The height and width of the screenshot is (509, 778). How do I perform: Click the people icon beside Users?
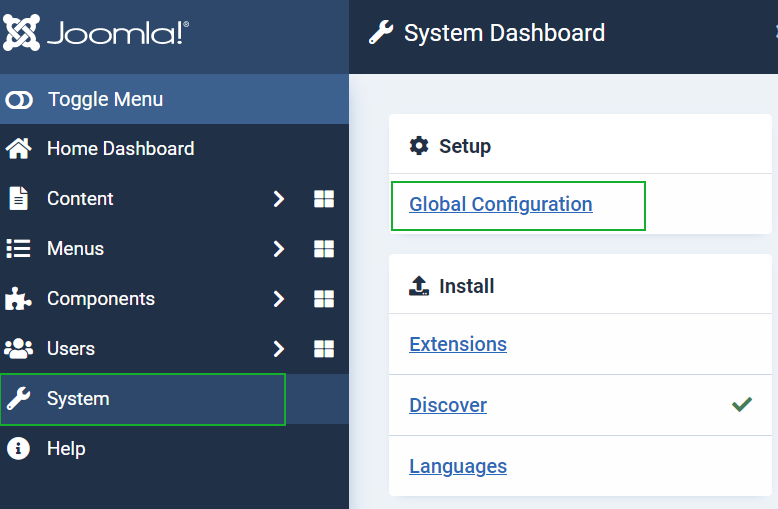[x=18, y=348]
